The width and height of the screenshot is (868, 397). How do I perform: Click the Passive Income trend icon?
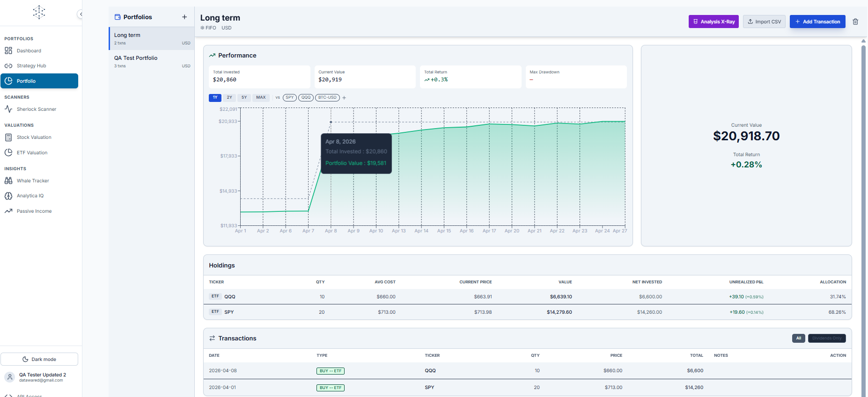(x=8, y=211)
